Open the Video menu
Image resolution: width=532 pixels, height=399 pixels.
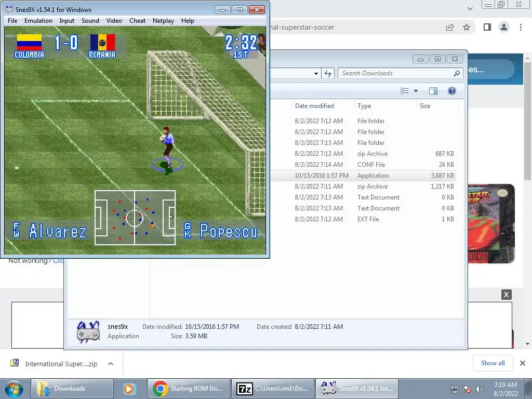point(114,21)
